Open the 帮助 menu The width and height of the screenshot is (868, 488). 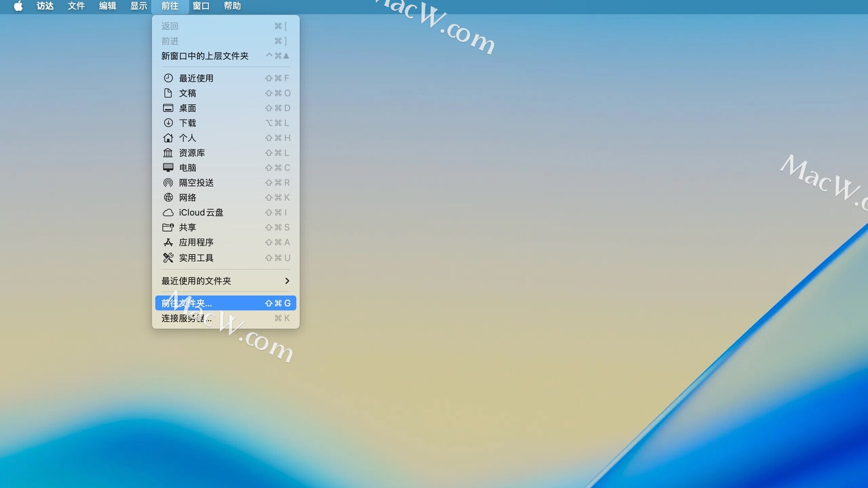pyautogui.click(x=232, y=6)
